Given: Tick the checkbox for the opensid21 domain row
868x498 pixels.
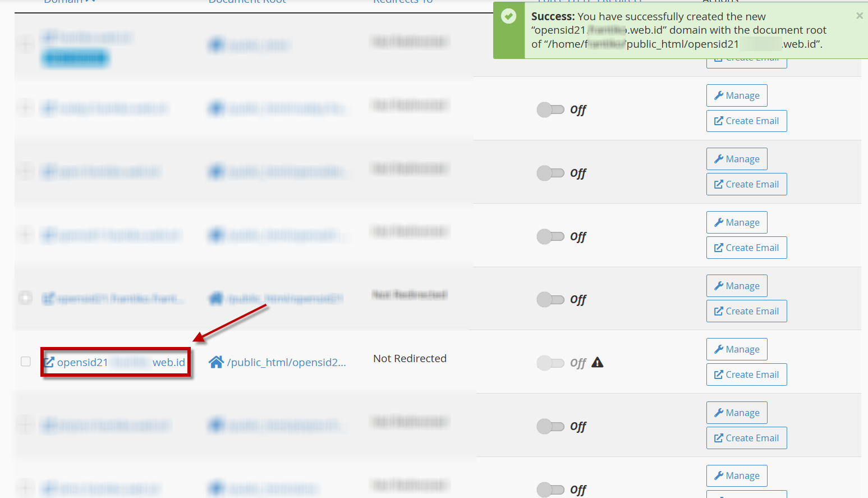Looking at the screenshot, I should pyautogui.click(x=26, y=362).
